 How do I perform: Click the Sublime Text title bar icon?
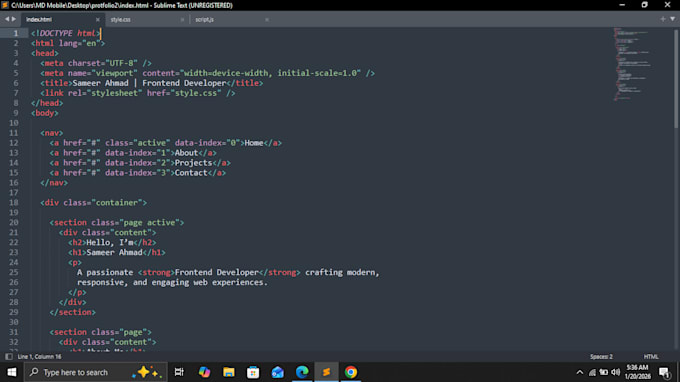click(x=5, y=5)
